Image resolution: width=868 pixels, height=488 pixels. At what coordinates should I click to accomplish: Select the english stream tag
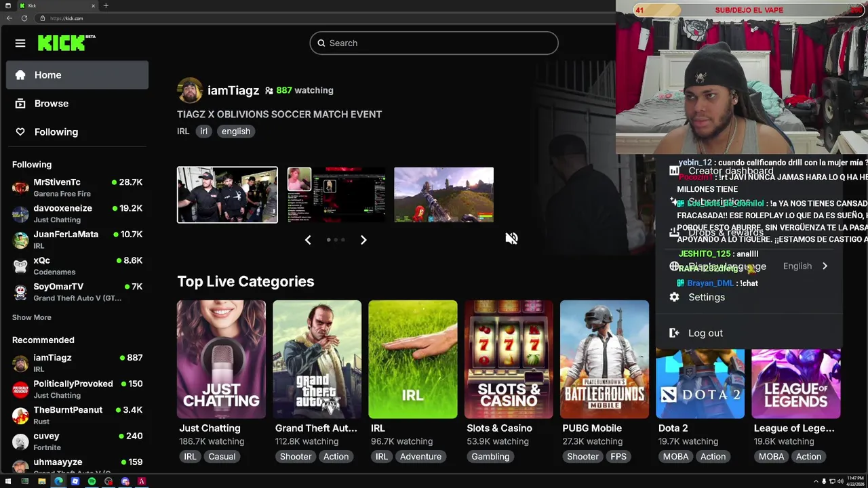point(235,131)
